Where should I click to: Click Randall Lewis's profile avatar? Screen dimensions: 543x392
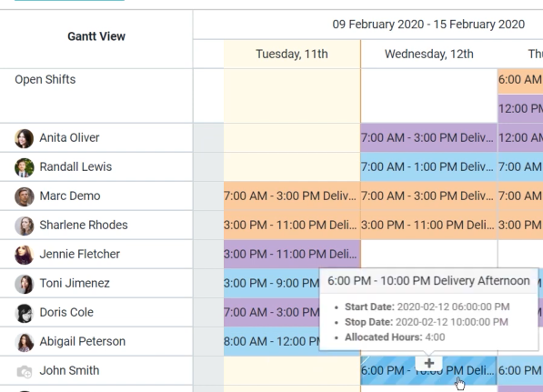(x=25, y=167)
